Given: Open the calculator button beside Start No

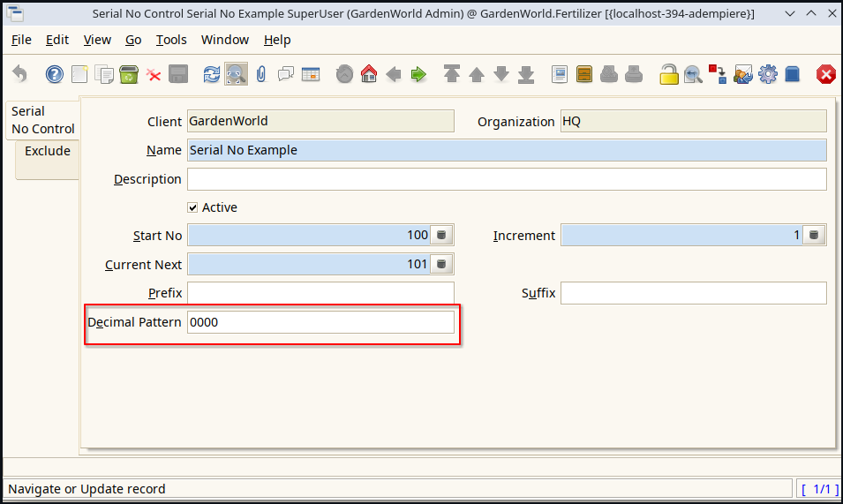Looking at the screenshot, I should click(442, 236).
